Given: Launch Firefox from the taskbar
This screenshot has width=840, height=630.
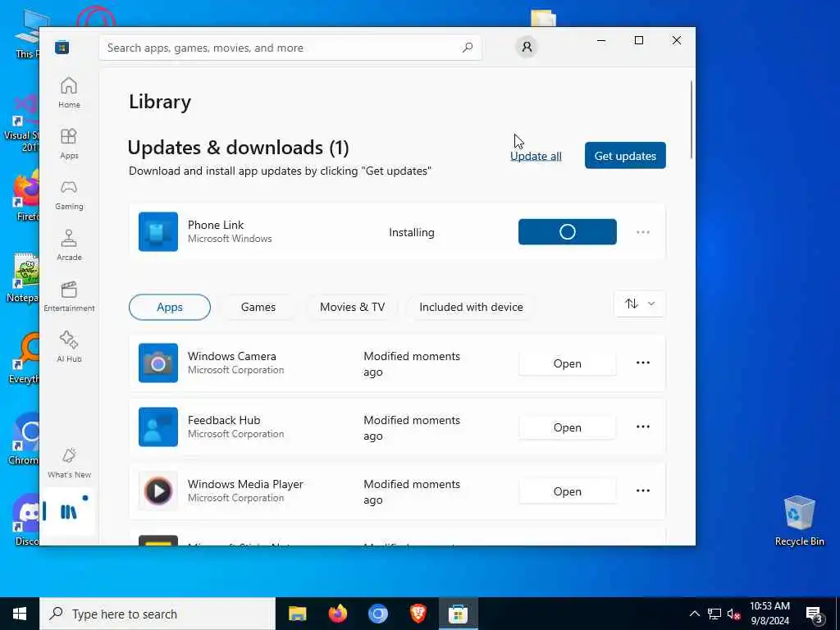Looking at the screenshot, I should pos(337,614).
